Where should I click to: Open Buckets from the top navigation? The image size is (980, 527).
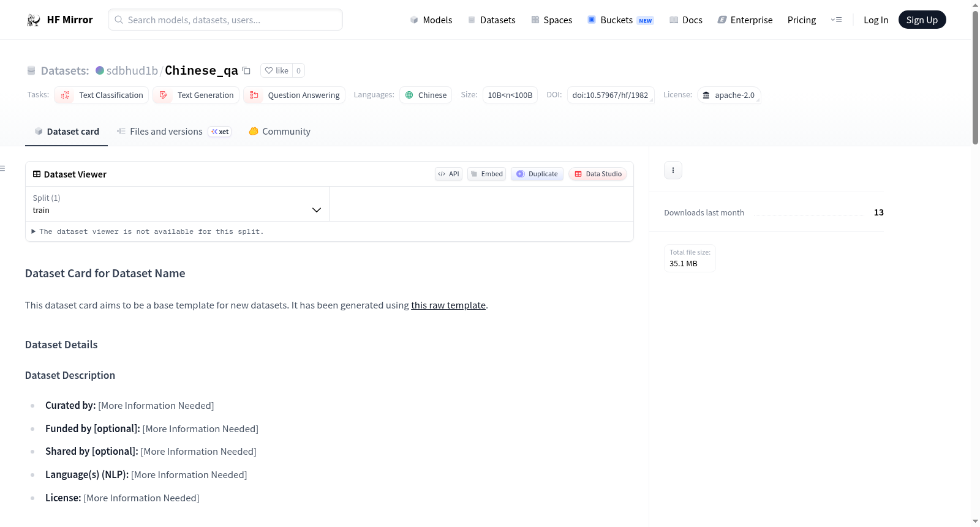click(x=620, y=20)
